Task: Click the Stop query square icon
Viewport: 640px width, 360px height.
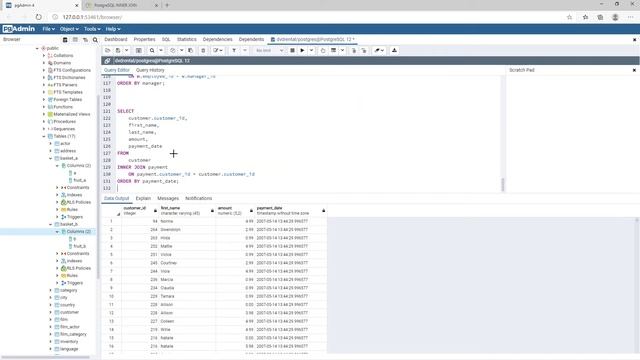Action: (x=292, y=51)
